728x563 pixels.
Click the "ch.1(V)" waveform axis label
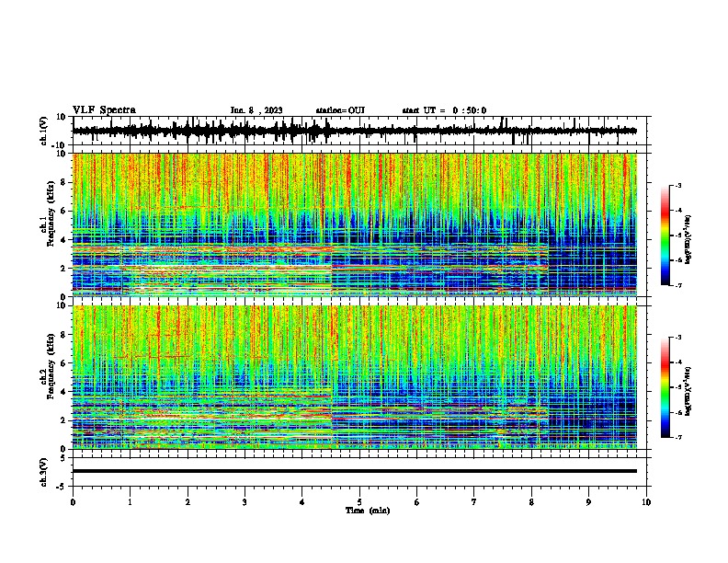[x=44, y=131]
